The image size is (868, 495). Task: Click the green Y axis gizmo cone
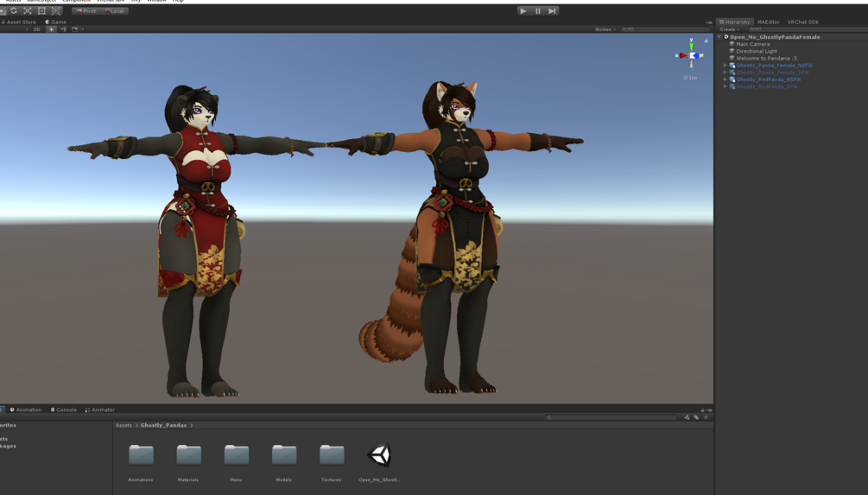(691, 46)
